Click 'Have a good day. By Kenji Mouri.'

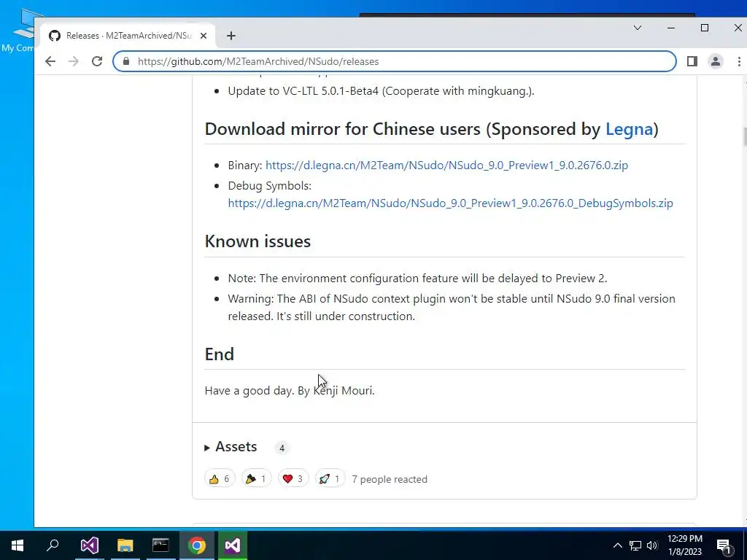click(289, 391)
